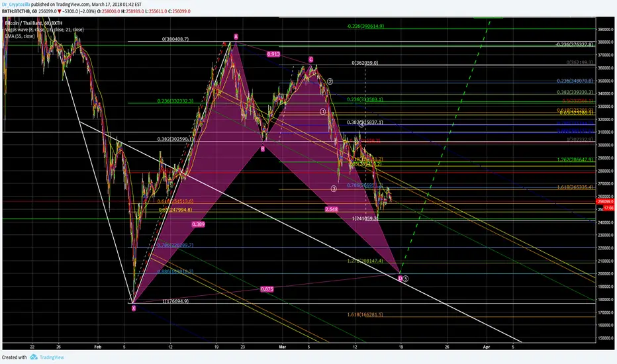Select Elliott wave circled 2 marker

[330, 81]
